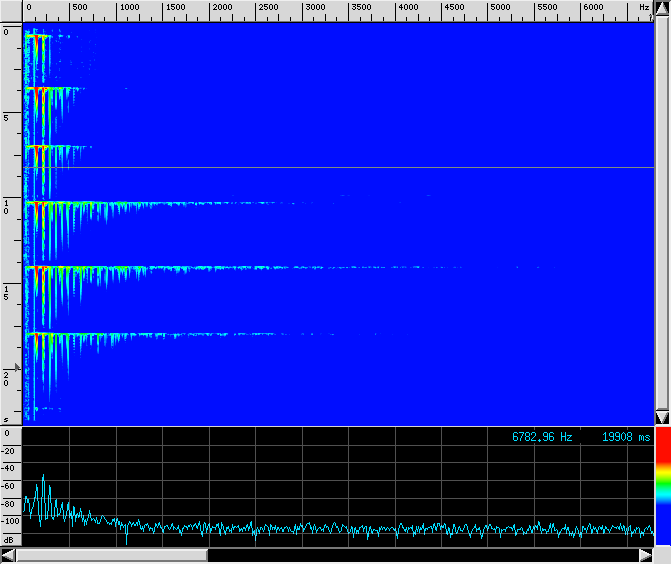
Task: Click the empty horizontal scrollbar track
Action: click(420, 555)
